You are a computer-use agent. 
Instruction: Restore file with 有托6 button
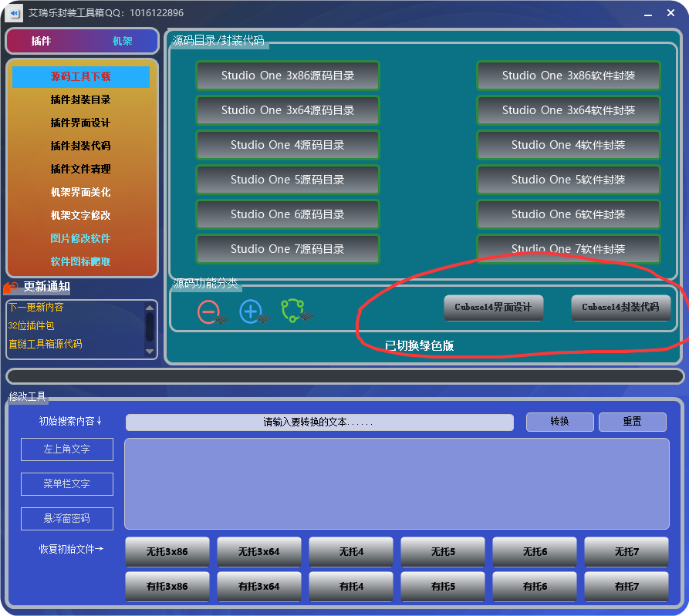tap(535, 587)
